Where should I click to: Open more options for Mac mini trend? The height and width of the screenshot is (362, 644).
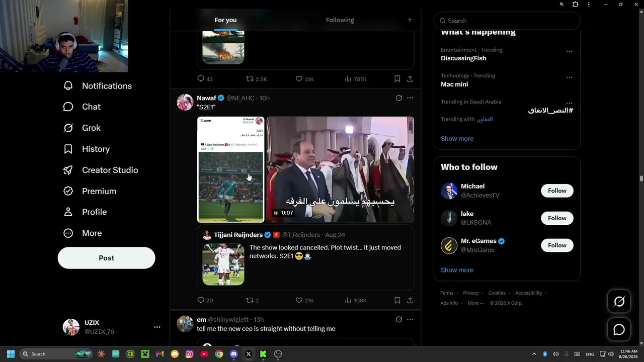coord(570,77)
